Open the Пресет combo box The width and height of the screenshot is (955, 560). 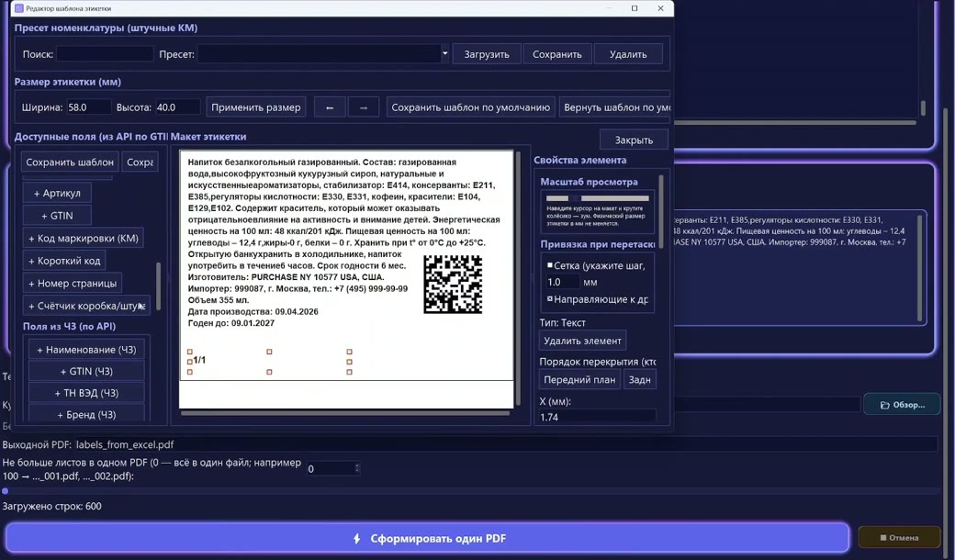point(323,53)
